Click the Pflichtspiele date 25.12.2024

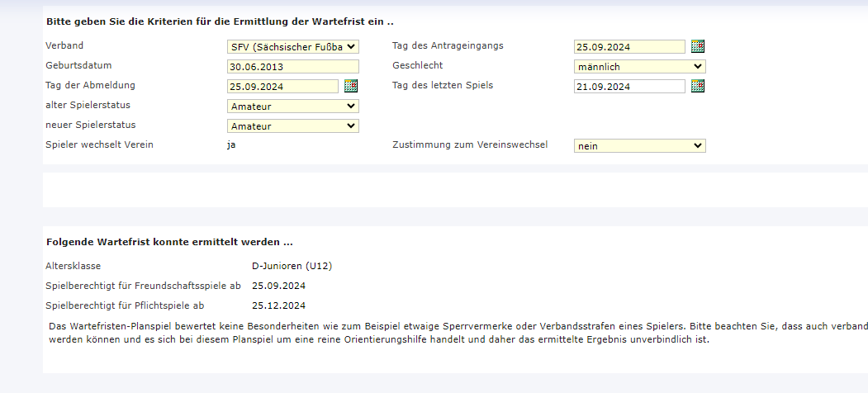pos(278,305)
